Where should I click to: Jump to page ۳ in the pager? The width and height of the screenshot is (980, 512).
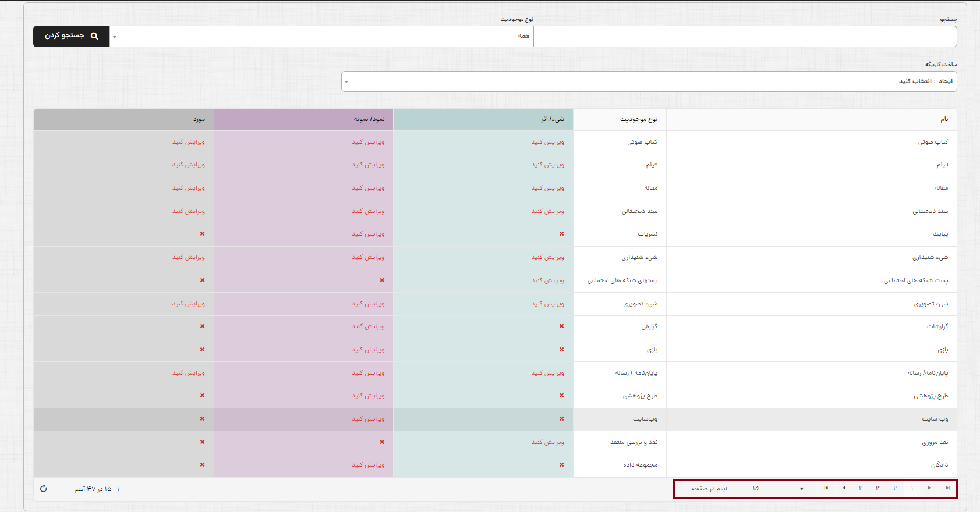click(x=878, y=488)
